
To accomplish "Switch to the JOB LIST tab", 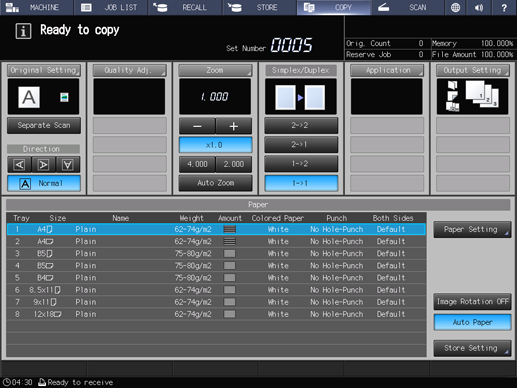I will click(111, 7).
